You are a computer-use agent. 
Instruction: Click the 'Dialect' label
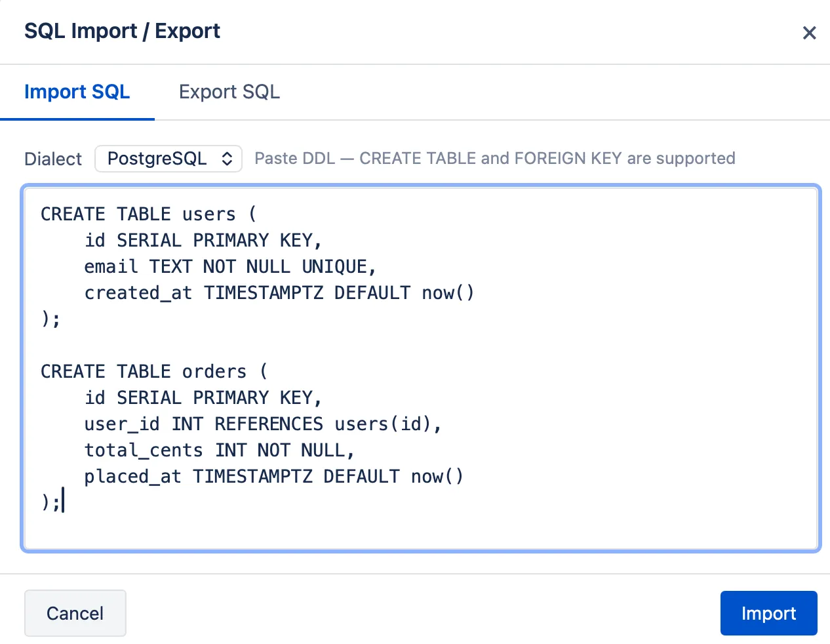pyautogui.click(x=53, y=159)
